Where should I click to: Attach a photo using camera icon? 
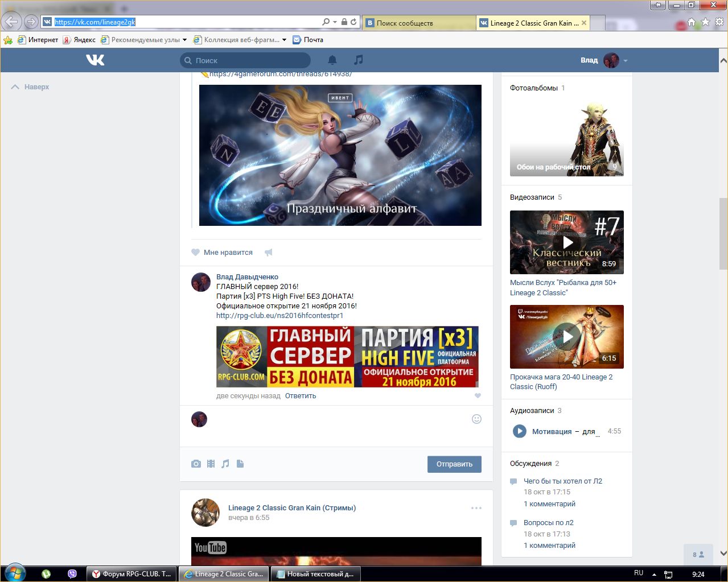point(196,464)
